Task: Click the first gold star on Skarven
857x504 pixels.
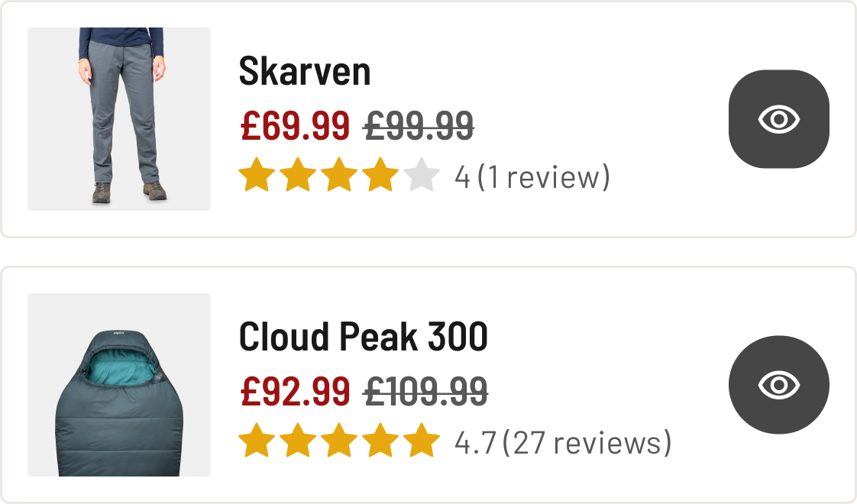Action: pos(257,177)
